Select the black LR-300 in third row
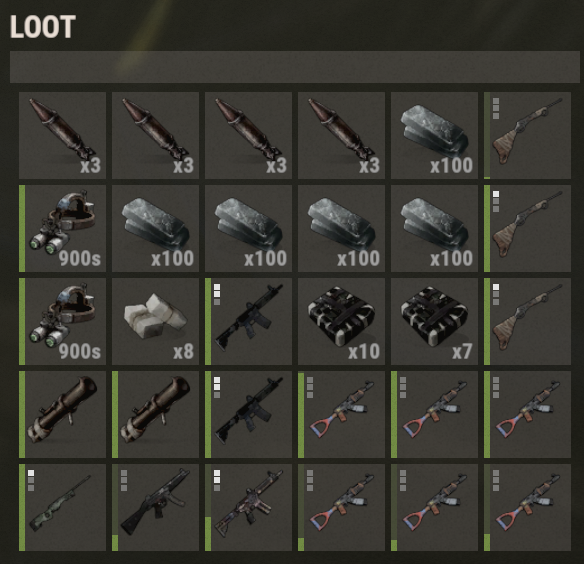584x564 pixels. pos(248,321)
